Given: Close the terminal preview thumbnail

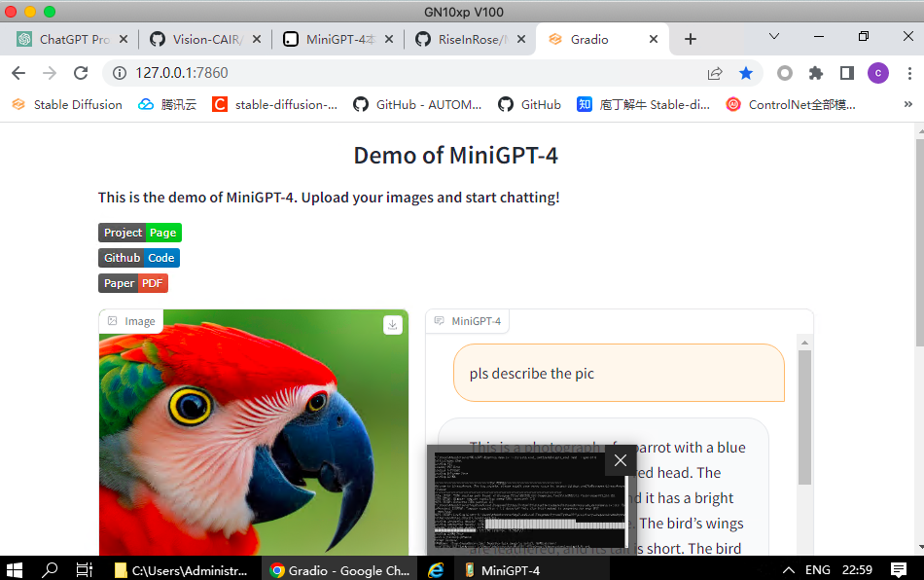Looking at the screenshot, I should click(x=621, y=460).
